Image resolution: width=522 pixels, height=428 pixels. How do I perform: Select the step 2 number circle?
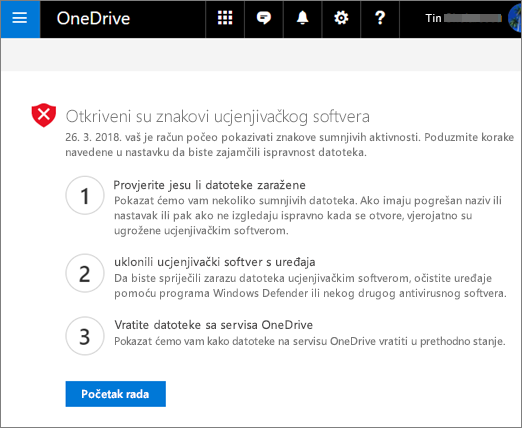[x=85, y=273]
